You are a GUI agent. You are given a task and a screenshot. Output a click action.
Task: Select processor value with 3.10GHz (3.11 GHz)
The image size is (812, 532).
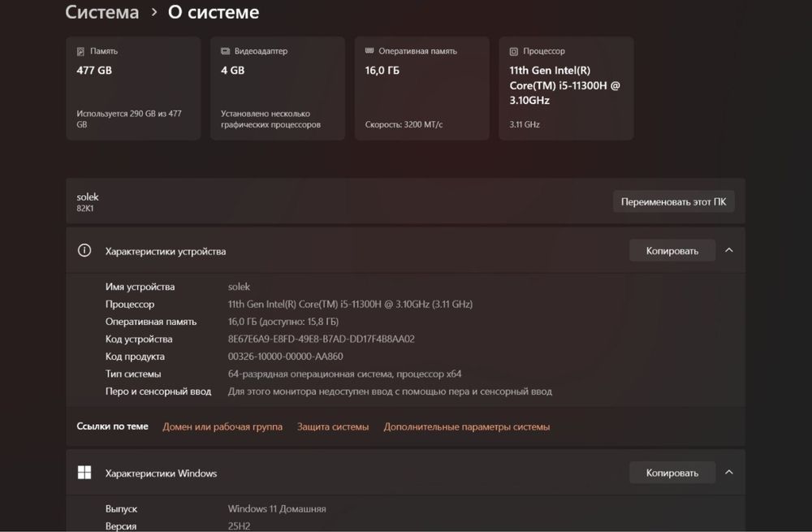350,304
